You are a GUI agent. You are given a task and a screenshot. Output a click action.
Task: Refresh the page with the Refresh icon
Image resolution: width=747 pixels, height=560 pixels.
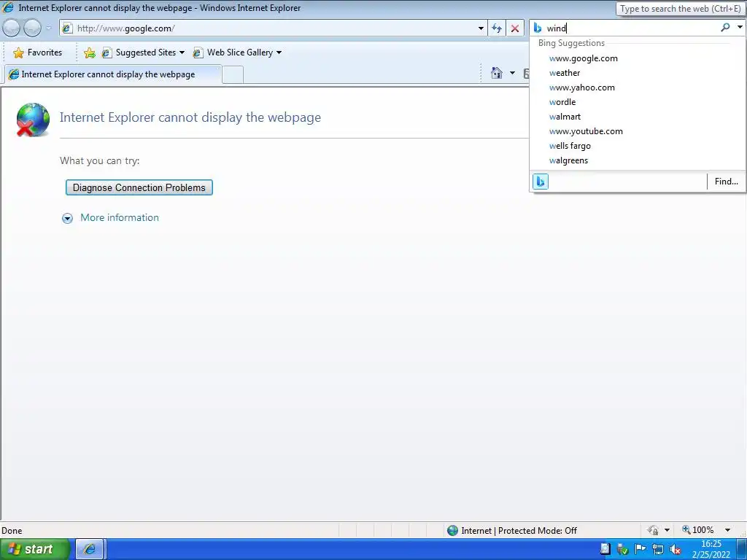pyautogui.click(x=497, y=28)
